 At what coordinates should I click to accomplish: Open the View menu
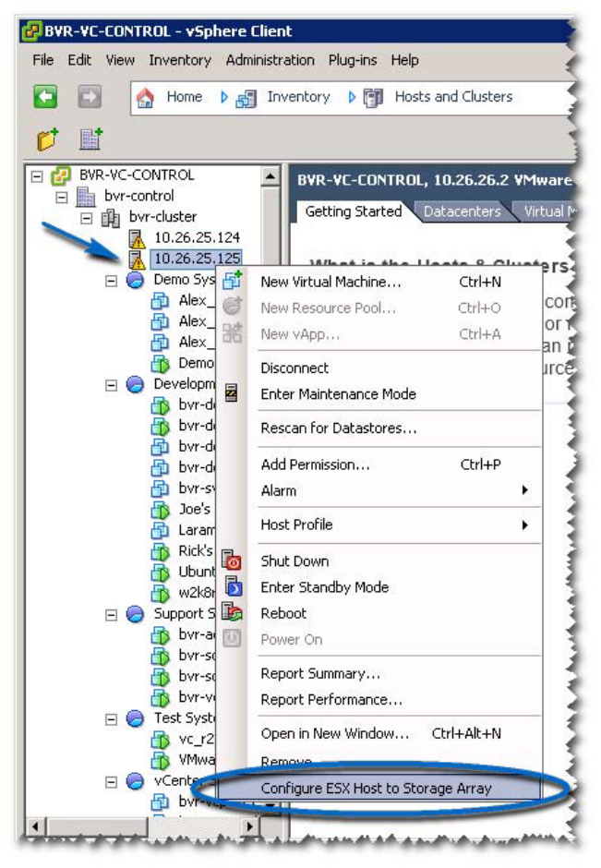coord(120,60)
